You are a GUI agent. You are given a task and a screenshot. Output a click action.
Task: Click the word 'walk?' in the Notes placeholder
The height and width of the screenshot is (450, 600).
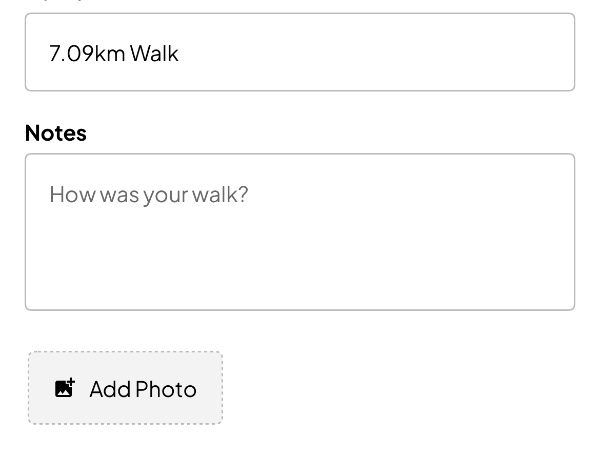click(x=220, y=194)
